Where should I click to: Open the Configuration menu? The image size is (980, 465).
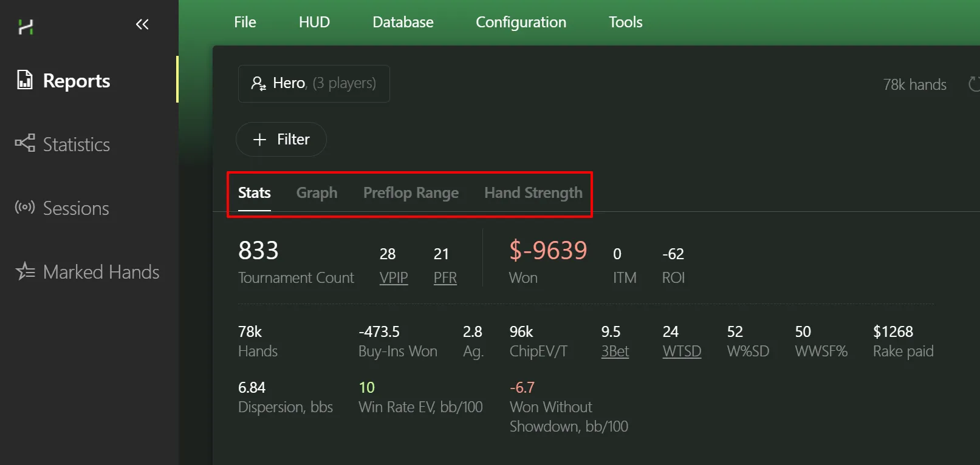[521, 22]
